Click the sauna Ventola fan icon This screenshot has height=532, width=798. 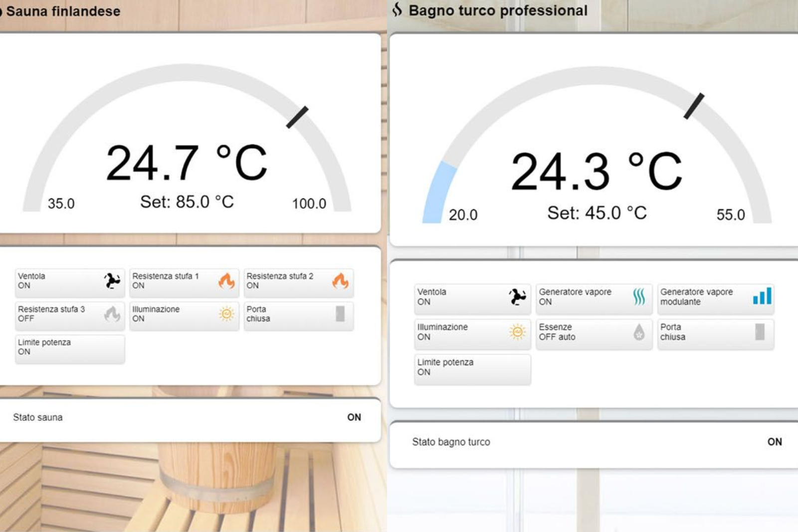coord(112,281)
